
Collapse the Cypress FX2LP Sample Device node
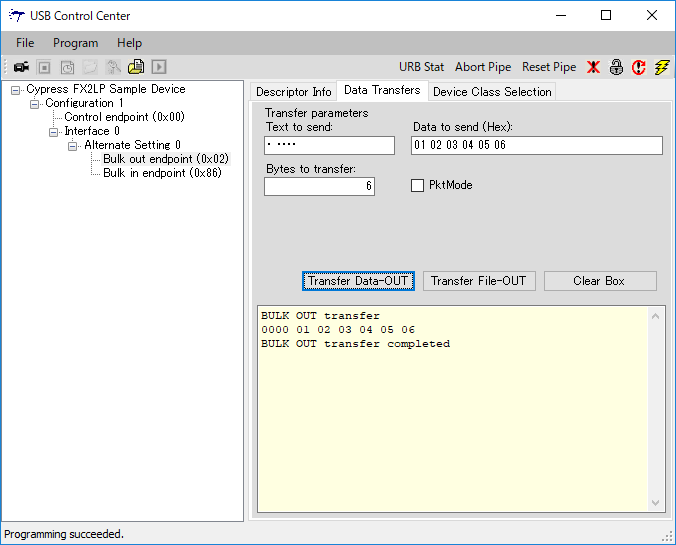pos(16,90)
